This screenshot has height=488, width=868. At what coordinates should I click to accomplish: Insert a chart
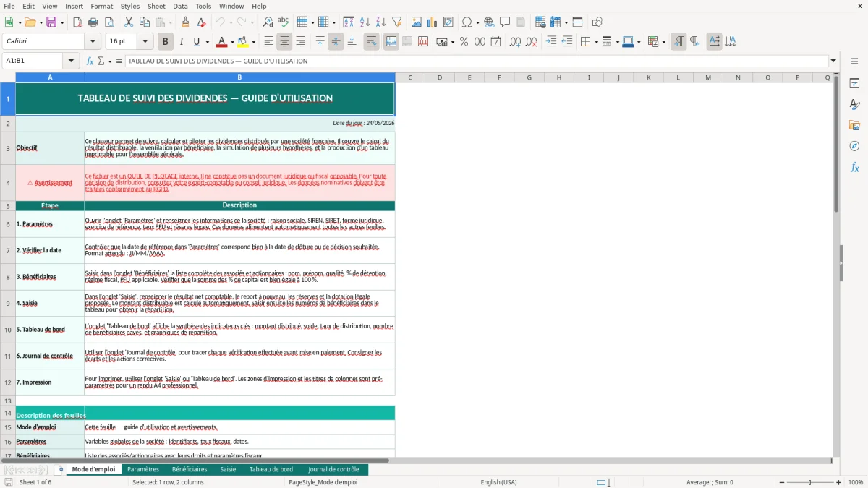pos(433,22)
